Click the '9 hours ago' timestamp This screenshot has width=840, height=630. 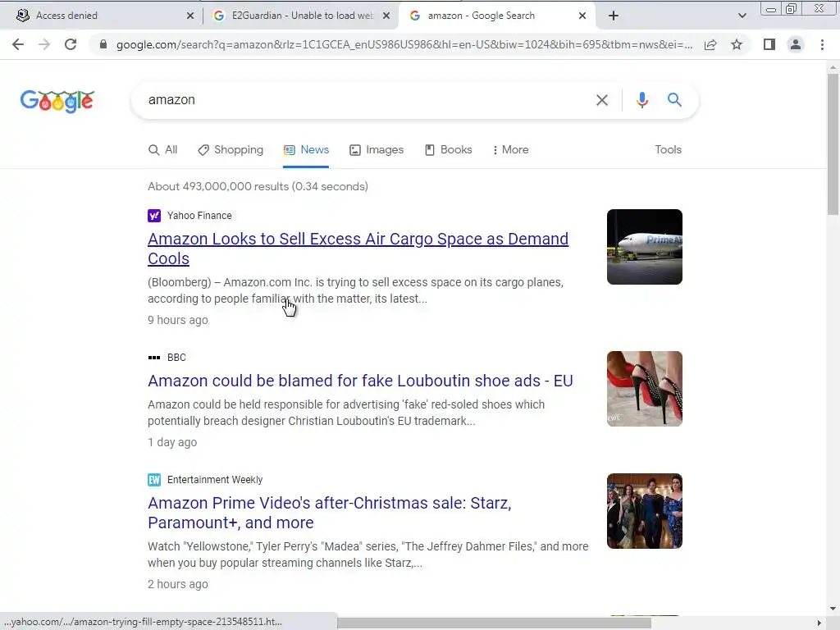point(178,321)
